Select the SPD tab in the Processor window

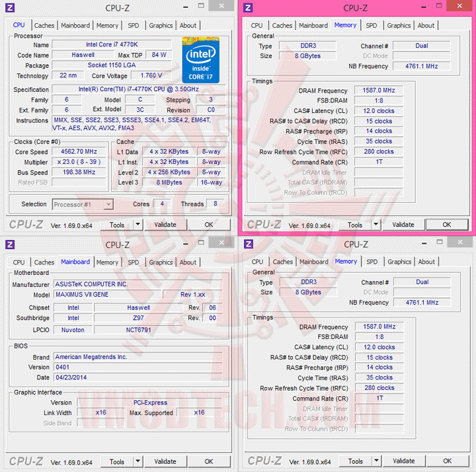coord(134,26)
